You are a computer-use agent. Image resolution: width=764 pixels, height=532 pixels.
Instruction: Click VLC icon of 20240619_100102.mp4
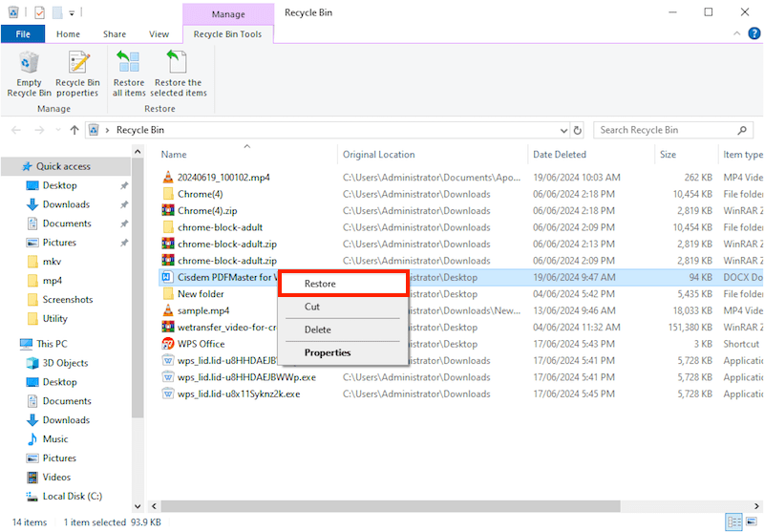[168, 178]
